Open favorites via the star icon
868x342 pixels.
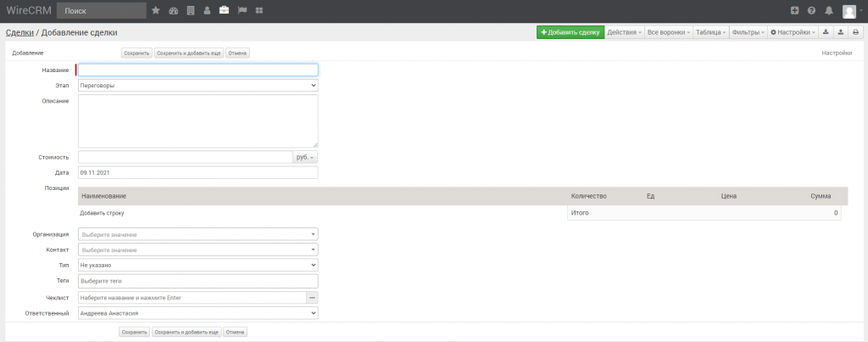[x=155, y=11]
